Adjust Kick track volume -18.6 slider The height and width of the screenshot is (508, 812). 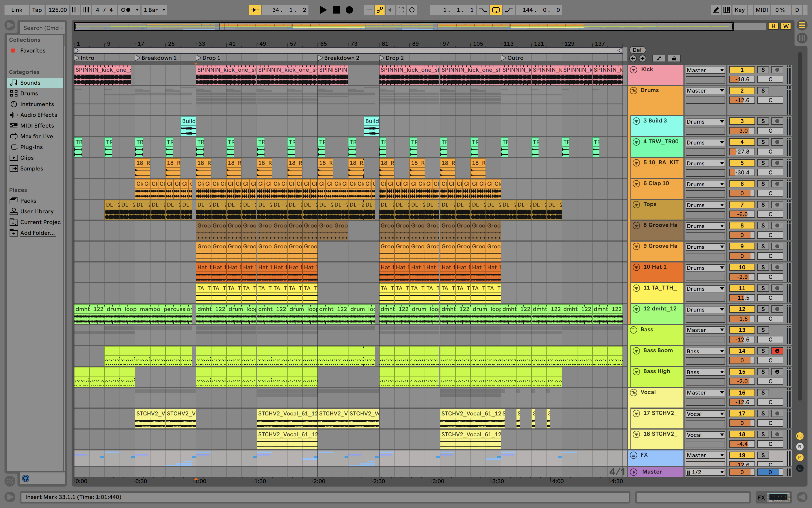(x=742, y=80)
